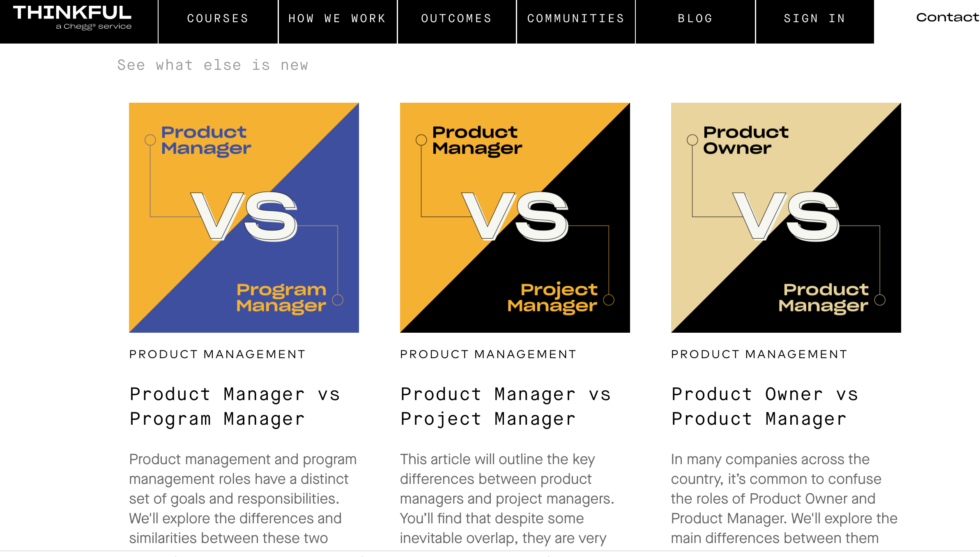Open How We Work page
980x557 pixels.
tap(338, 18)
